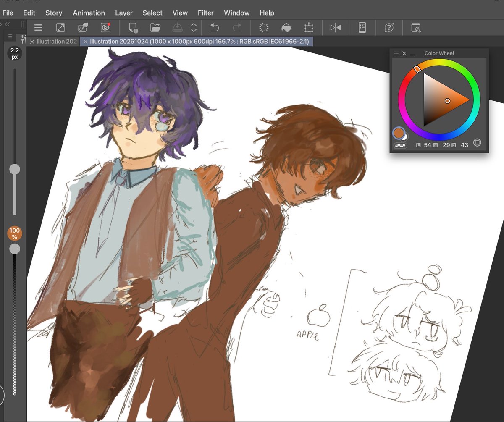Open the Filter menu
Viewport: 504px width, 422px height.
(x=206, y=13)
